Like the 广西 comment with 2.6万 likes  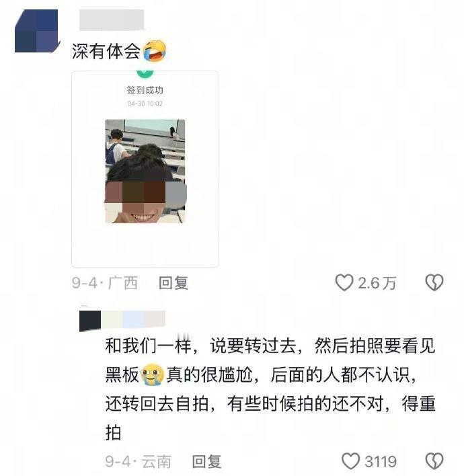(344, 282)
